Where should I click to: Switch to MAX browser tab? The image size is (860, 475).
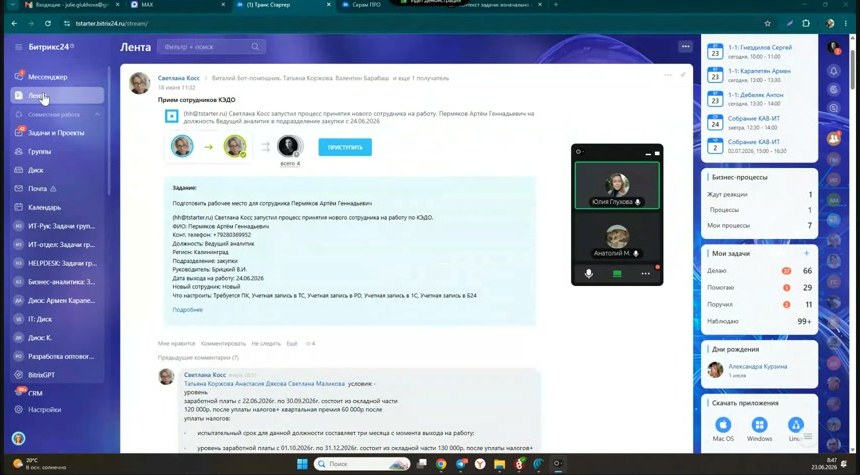(178, 4)
